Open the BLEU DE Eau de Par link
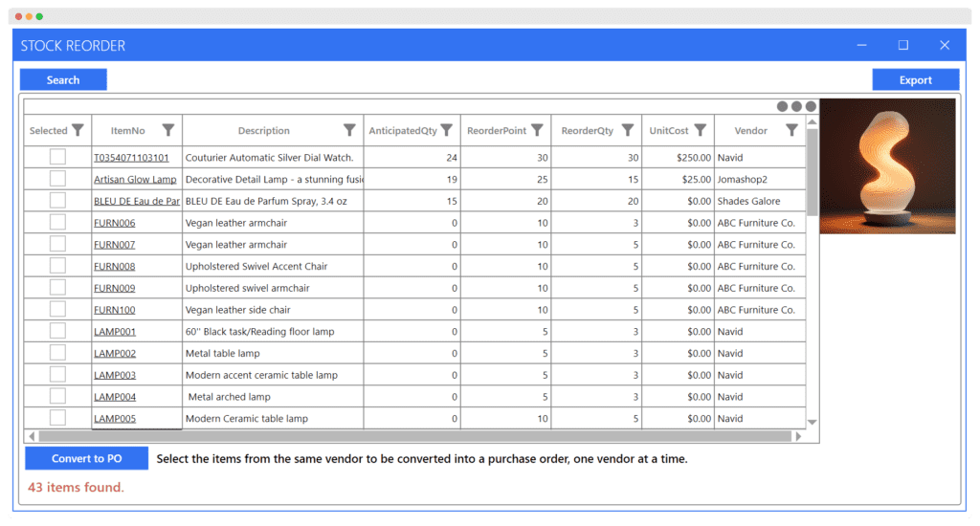The image size is (980, 526). (x=137, y=201)
